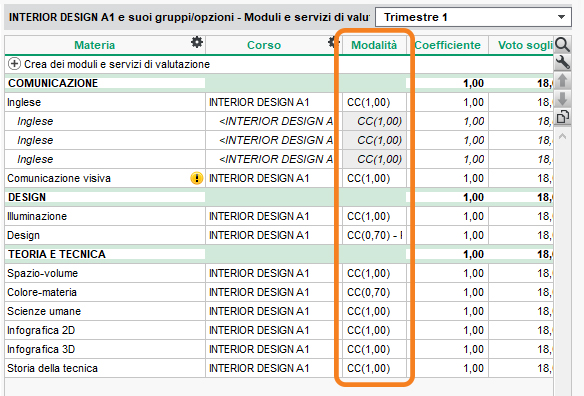Select the Illuminazione subject row
This screenshot has height=396, width=584.
pos(279,216)
